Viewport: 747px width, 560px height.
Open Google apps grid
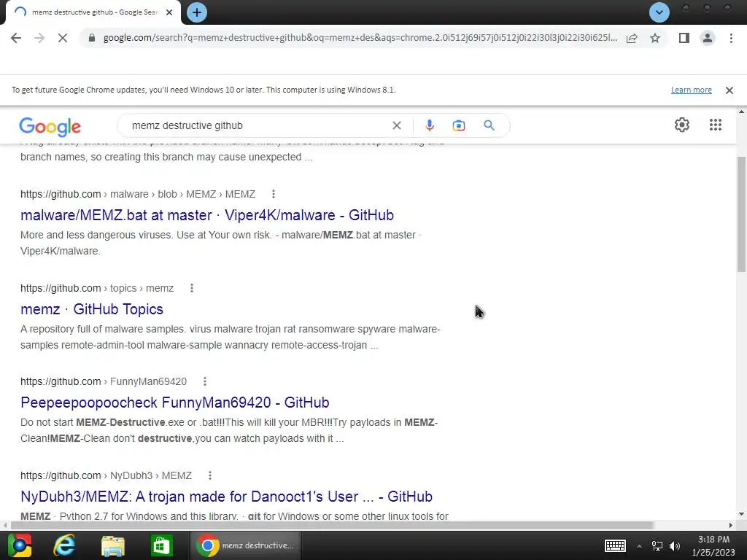tap(715, 125)
